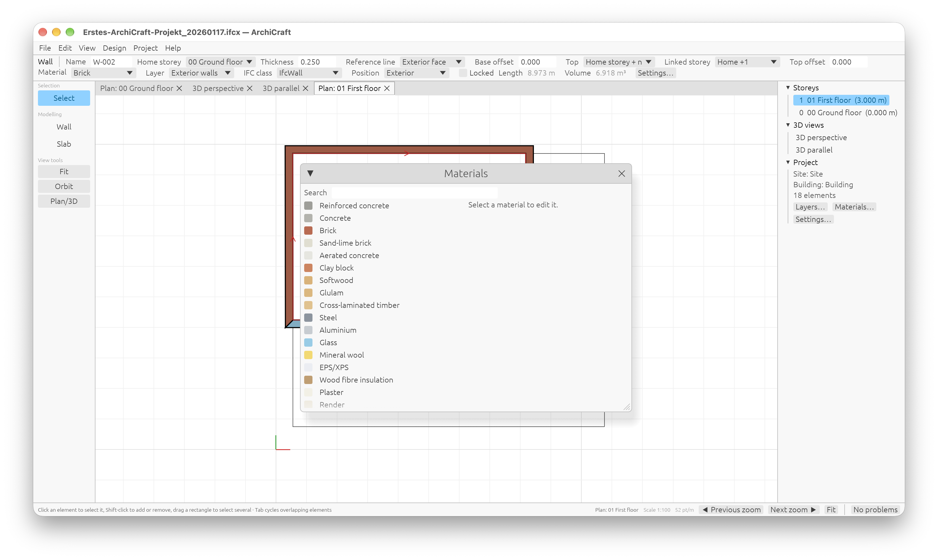
Task: Close the Materials dialog with the X icon
Action: pyautogui.click(x=621, y=174)
